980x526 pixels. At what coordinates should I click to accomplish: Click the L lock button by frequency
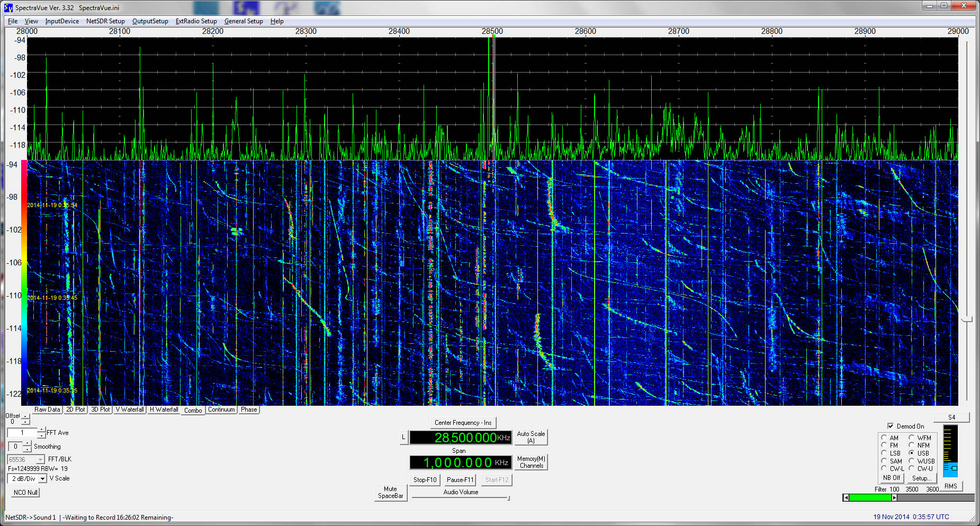click(x=403, y=438)
